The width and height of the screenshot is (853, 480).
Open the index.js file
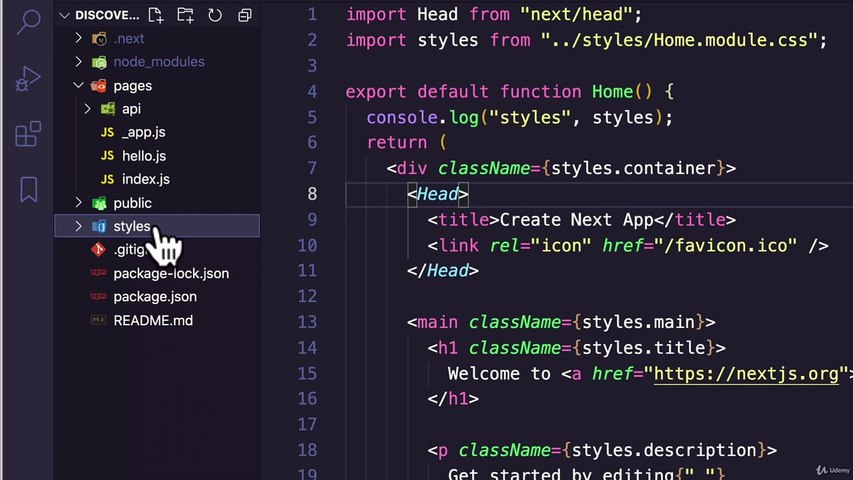point(146,179)
